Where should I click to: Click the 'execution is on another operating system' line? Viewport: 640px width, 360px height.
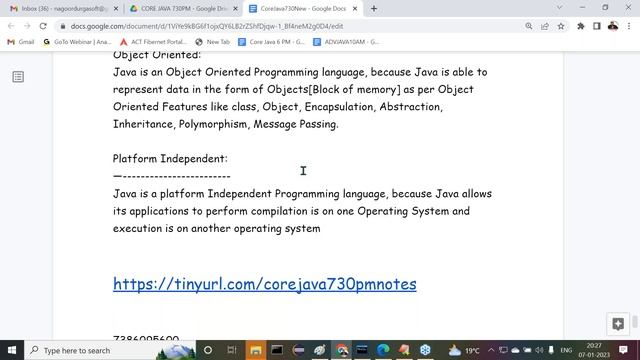click(217, 228)
